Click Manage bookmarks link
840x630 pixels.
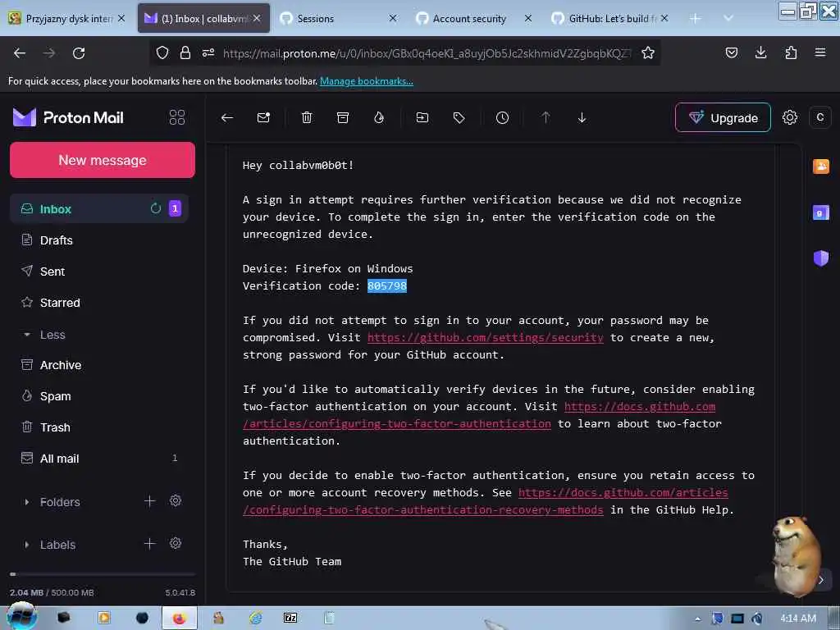[367, 81]
